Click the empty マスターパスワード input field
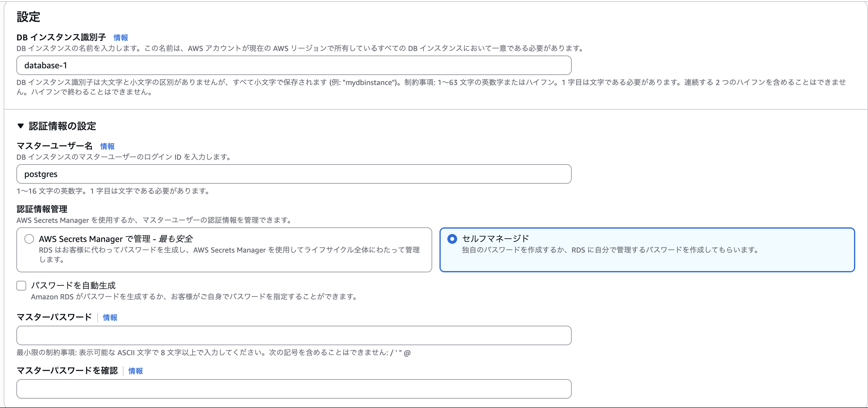Image resolution: width=868 pixels, height=408 pixels. (x=293, y=335)
